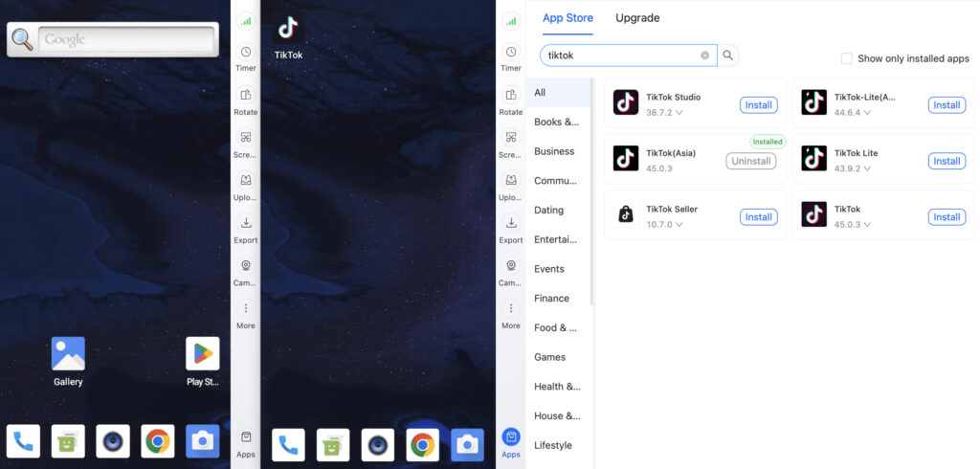Click the Export icon in right sidebar

pyautogui.click(x=511, y=229)
